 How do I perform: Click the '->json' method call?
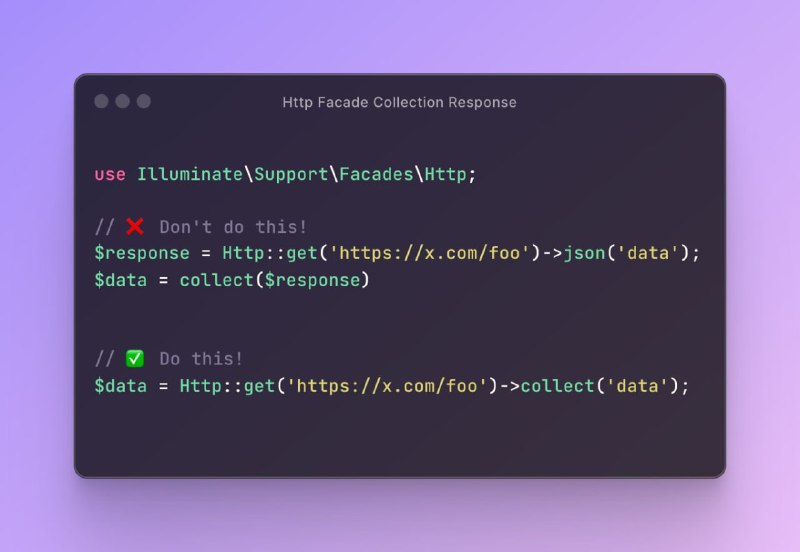573,253
